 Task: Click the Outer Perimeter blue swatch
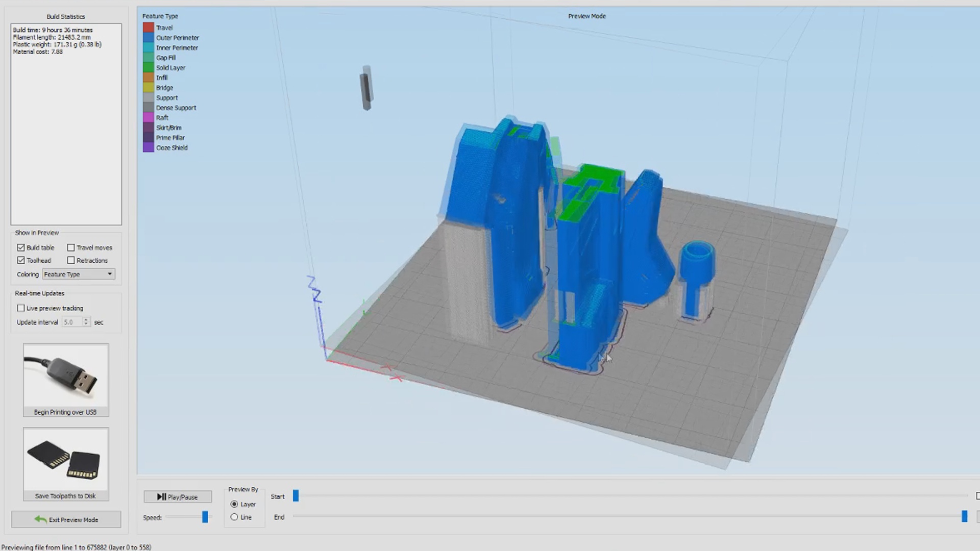tap(148, 38)
